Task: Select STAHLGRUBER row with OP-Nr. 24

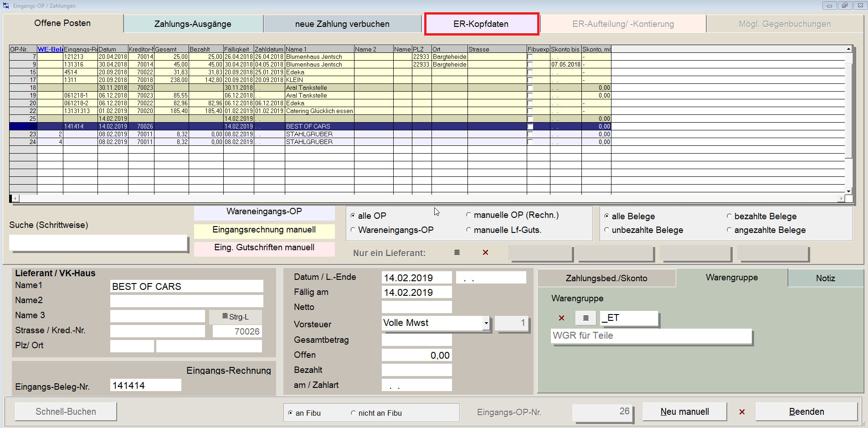Action: (310, 142)
